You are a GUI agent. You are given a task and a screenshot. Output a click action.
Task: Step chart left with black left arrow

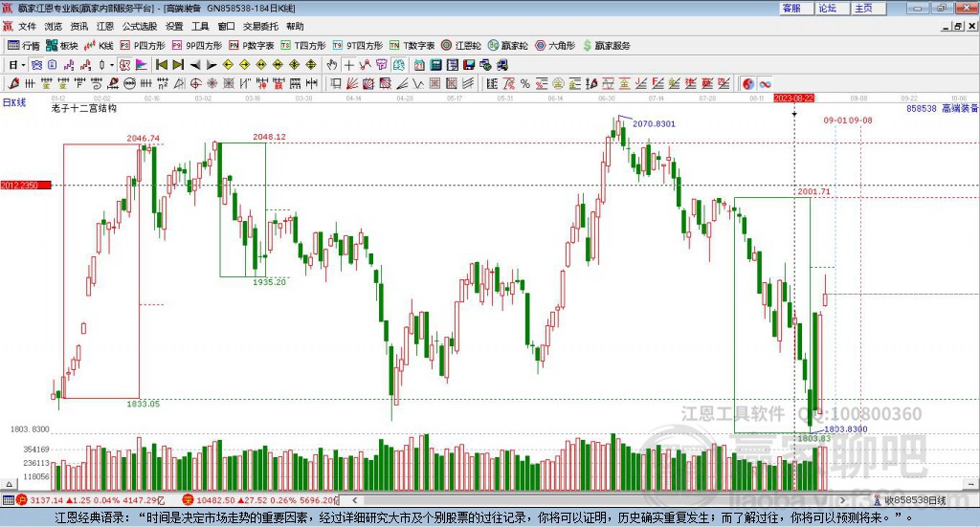(x=195, y=65)
